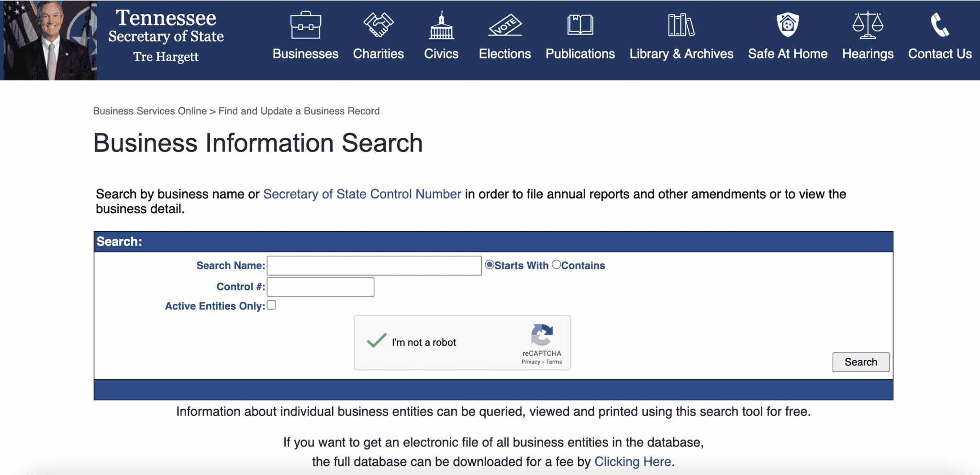Follow the Clicking Here download link
The height and width of the screenshot is (475, 980).
(x=632, y=462)
